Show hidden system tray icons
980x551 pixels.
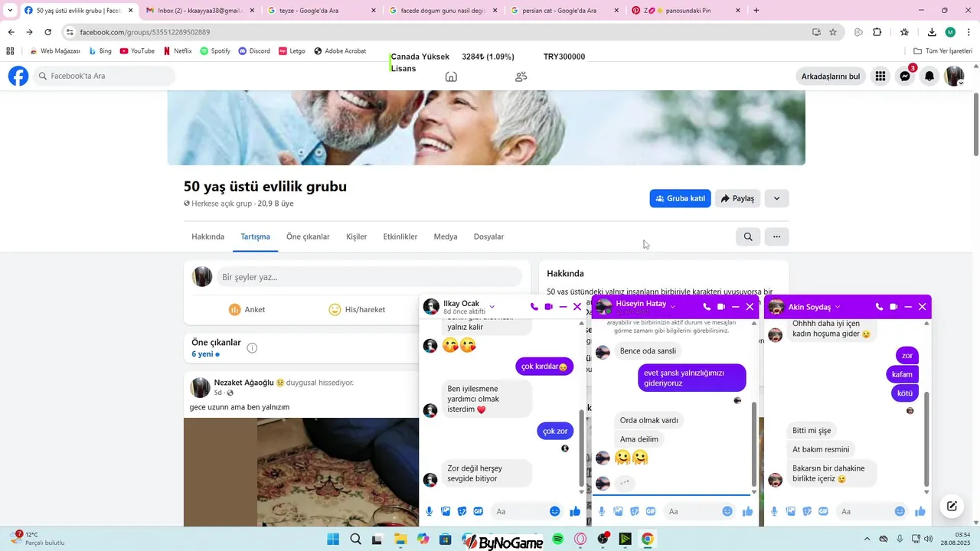[867, 540]
